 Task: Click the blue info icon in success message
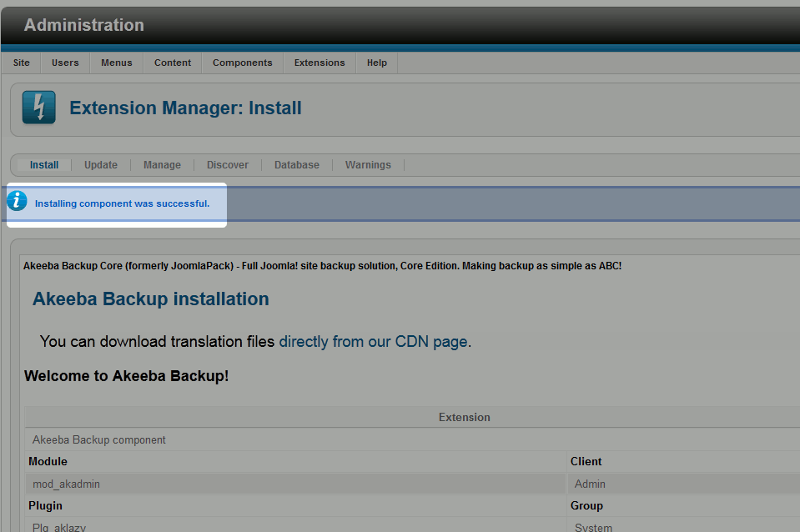coord(18,201)
